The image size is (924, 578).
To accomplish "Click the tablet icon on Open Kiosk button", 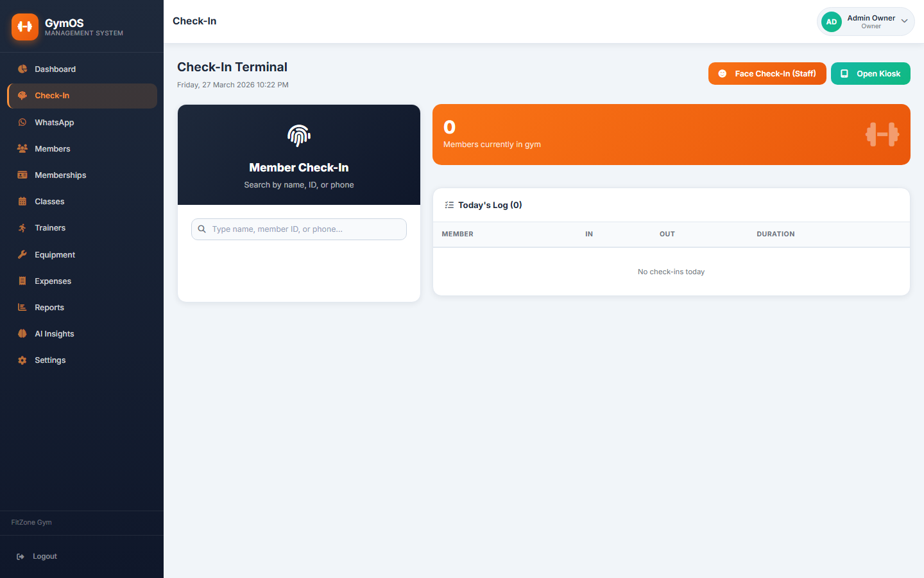I will pos(844,74).
